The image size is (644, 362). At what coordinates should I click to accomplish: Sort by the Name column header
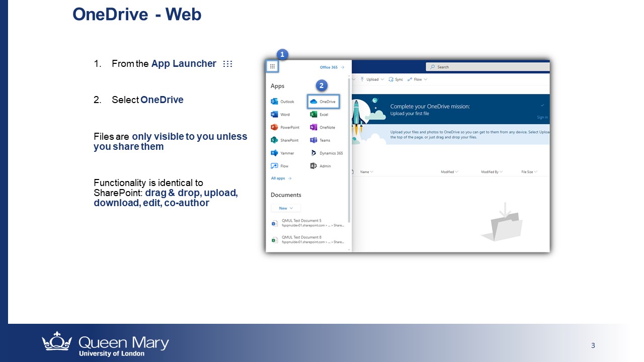[x=367, y=172]
